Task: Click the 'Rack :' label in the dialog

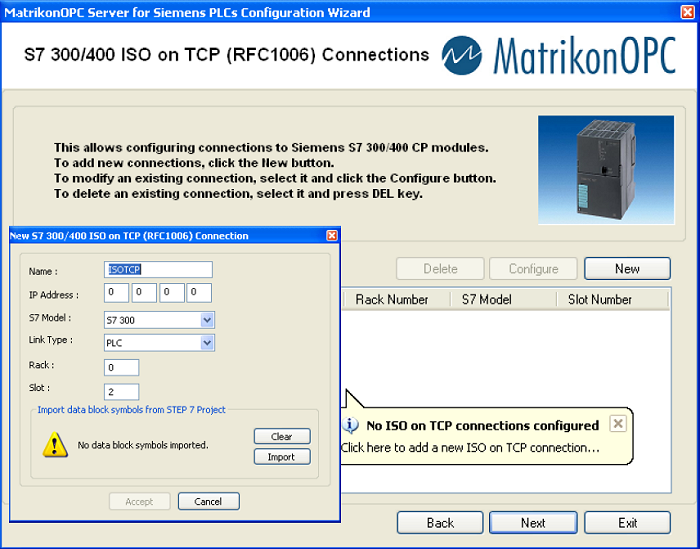Action: [42, 365]
